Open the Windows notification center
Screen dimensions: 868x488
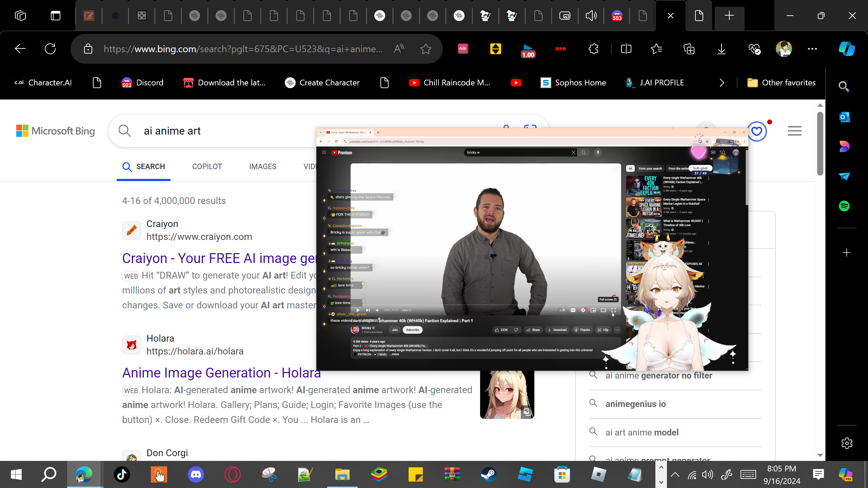(818, 474)
